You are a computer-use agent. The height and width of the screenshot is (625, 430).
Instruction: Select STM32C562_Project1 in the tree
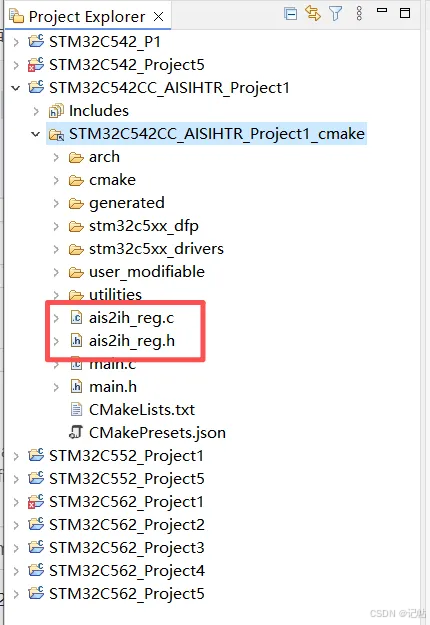126,502
